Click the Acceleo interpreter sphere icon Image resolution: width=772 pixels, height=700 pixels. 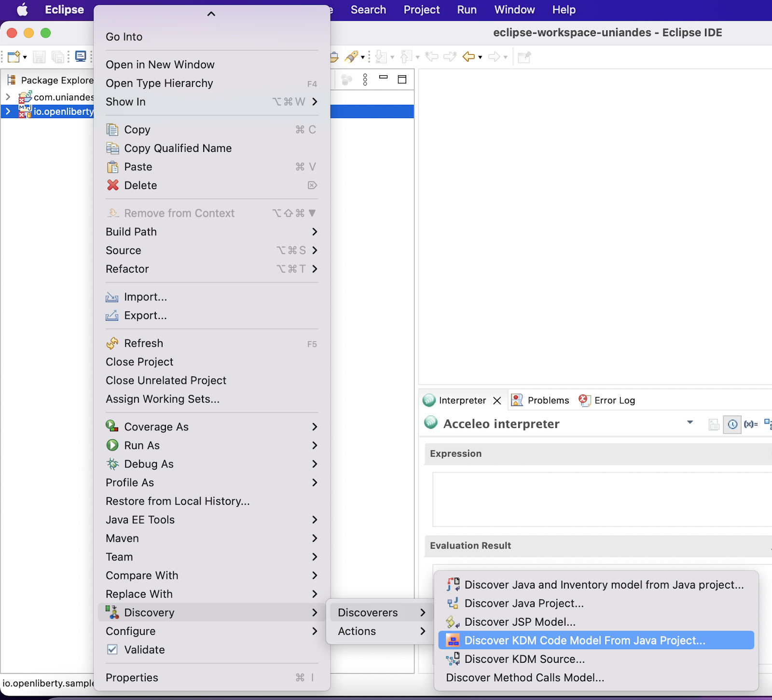(430, 423)
